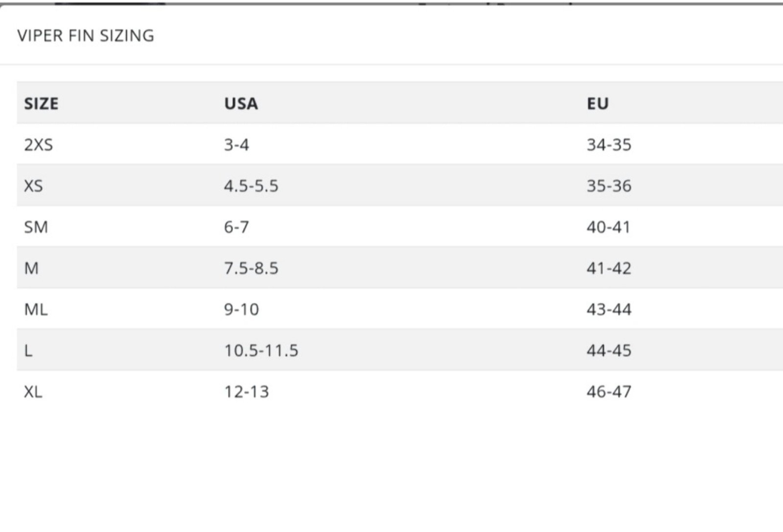Click EU size 46-47 cell

point(609,392)
